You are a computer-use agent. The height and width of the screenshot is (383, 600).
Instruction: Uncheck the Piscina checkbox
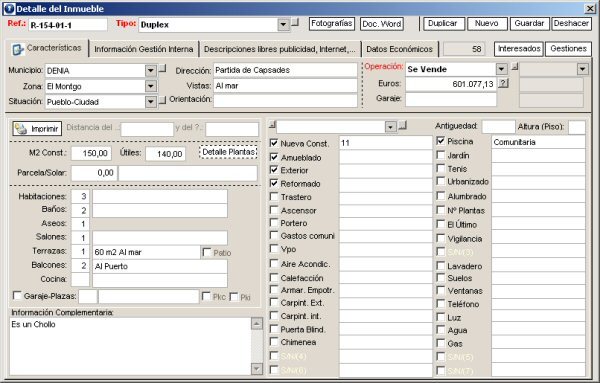[x=440, y=141]
